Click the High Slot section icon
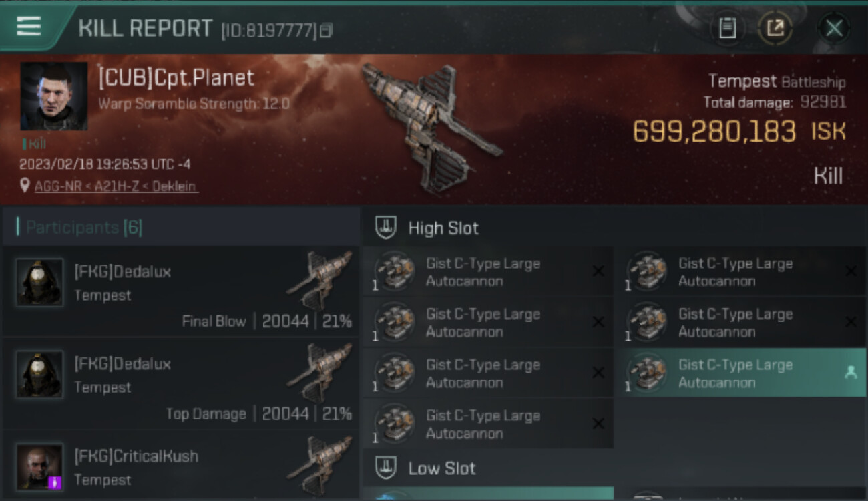Viewport: 868px width, 501px height. (385, 228)
